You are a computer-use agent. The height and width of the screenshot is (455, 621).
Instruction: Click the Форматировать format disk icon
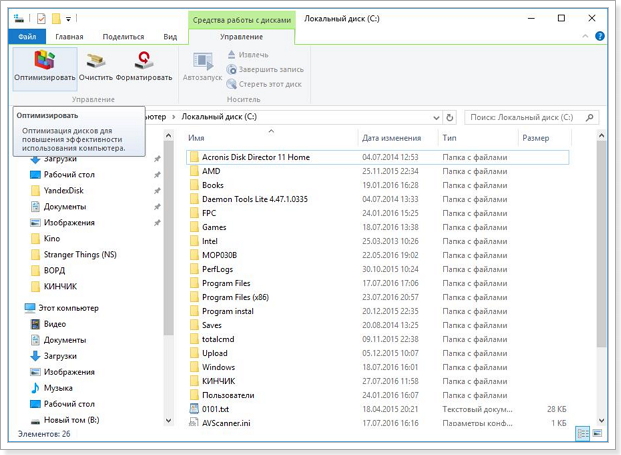pos(143,62)
